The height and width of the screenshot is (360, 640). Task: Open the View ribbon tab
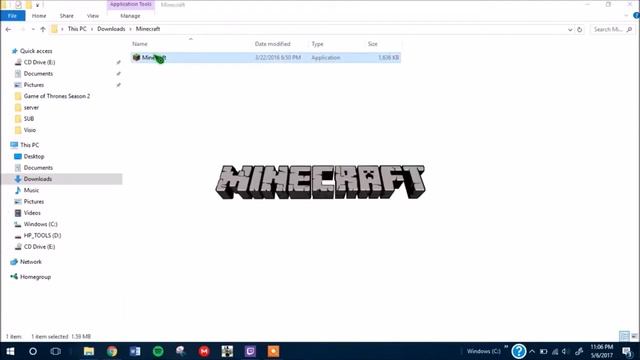pyautogui.click(x=93, y=16)
